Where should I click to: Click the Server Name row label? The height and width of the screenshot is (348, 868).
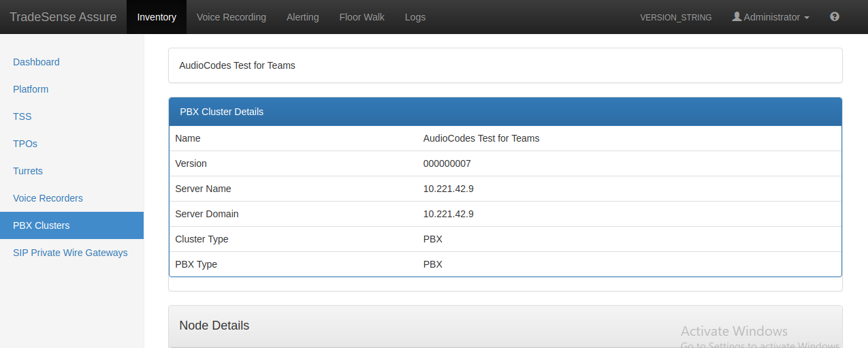click(x=203, y=189)
